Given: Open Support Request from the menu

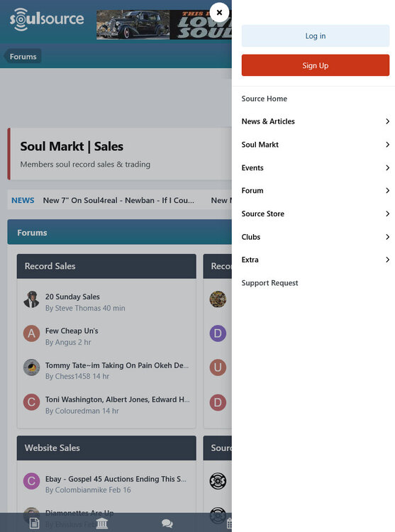Looking at the screenshot, I should pyautogui.click(x=269, y=283).
